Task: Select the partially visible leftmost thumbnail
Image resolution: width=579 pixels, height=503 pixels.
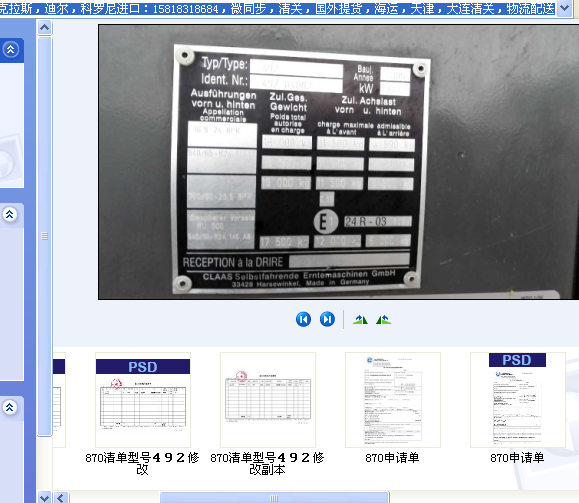Action: click(x=59, y=400)
